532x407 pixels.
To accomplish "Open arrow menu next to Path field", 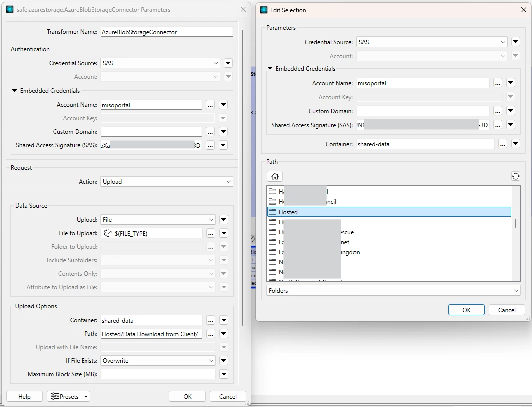I will 224,333.
